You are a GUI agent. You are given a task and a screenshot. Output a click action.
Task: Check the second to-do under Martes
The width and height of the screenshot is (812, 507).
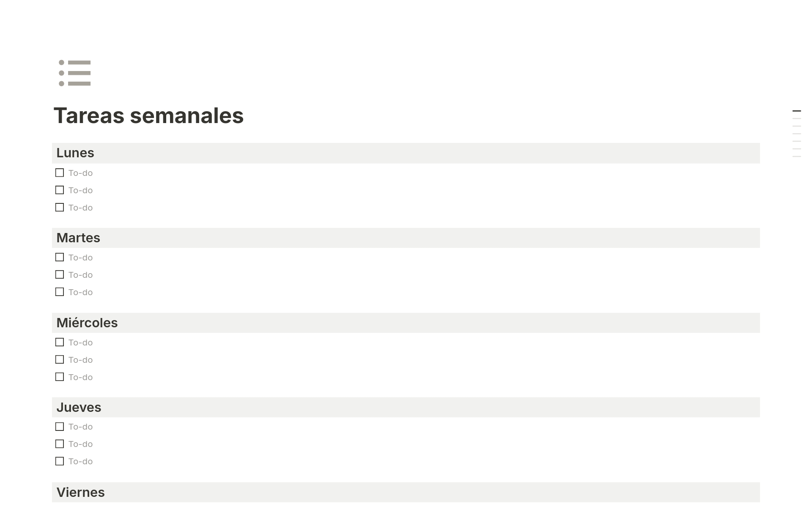[59, 274]
